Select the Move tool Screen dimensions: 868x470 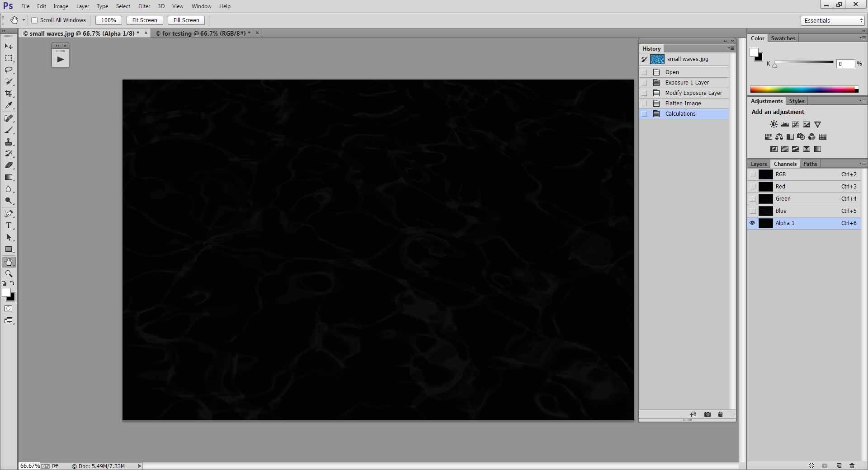coord(9,47)
